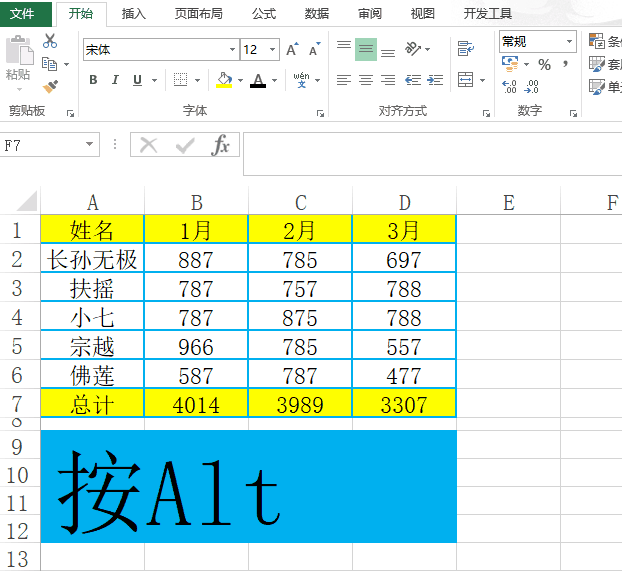622x571 pixels.
Task: Open the 剪贴板 dialog launcher
Action: (x=71, y=114)
